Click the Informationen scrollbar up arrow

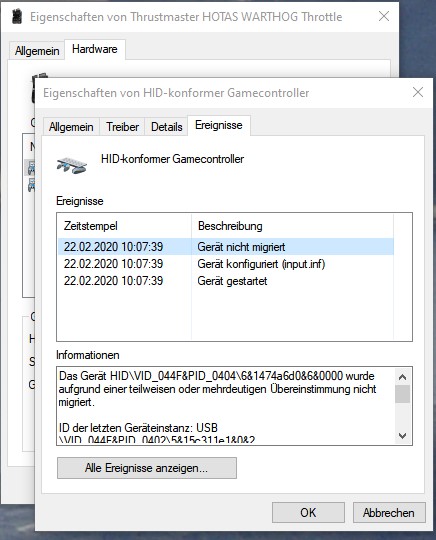[402, 377]
